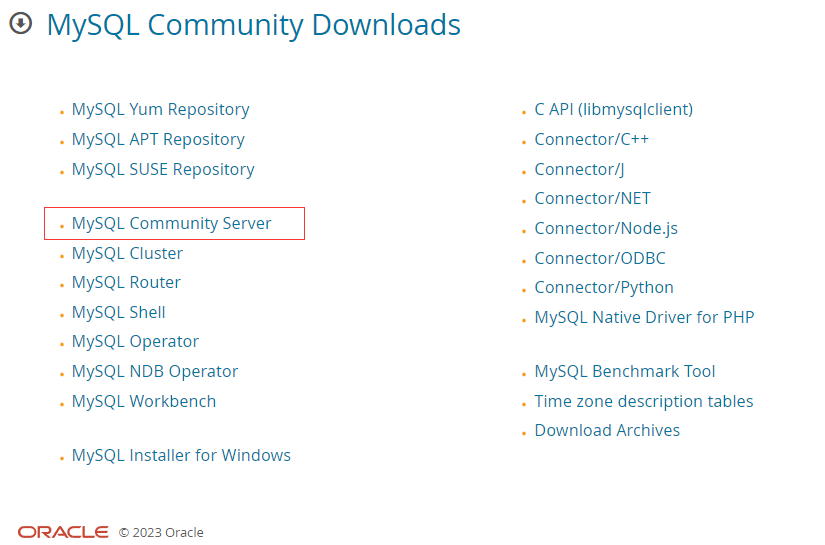Open the MySQL Yum Repository link
Screen dimensions: 825x545
coord(160,109)
